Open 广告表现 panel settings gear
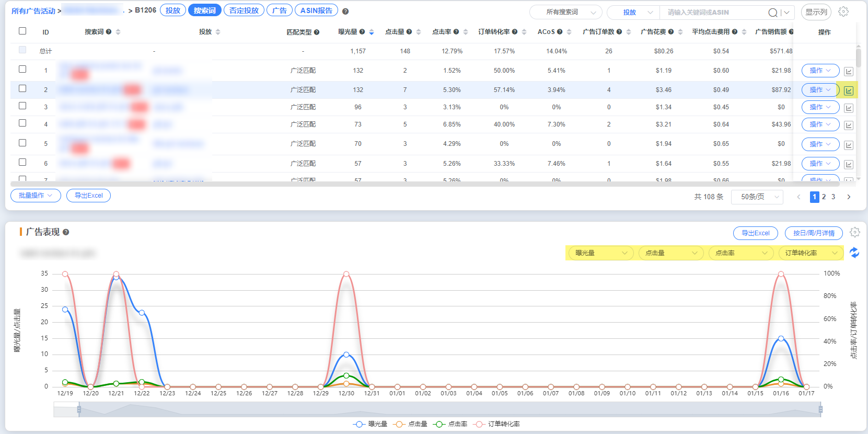 point(855,232)
